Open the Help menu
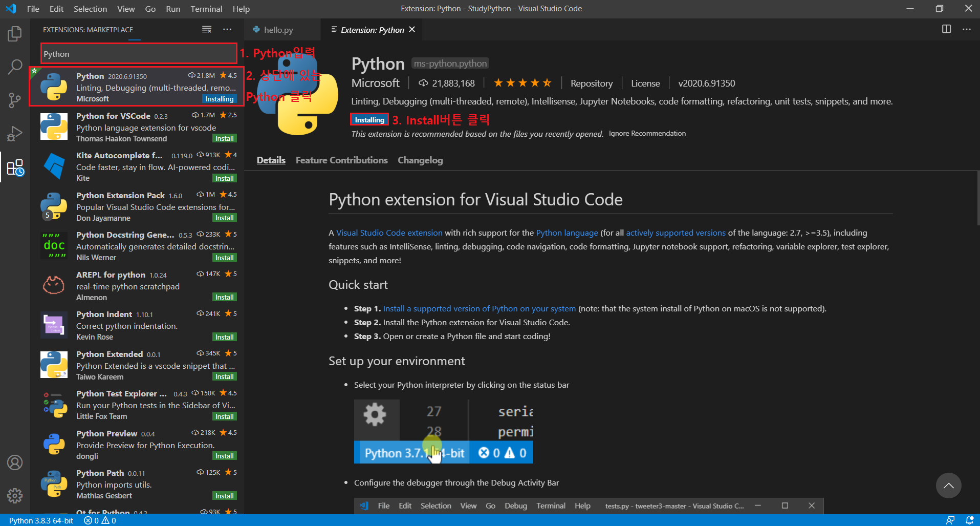This screenshot has width=980, height=526. point(241,9)
